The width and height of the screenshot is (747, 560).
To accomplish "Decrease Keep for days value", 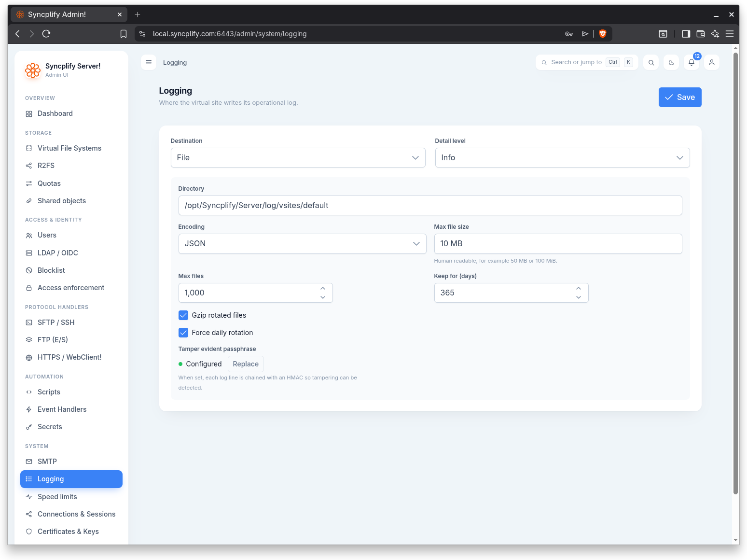I will 579,297.
